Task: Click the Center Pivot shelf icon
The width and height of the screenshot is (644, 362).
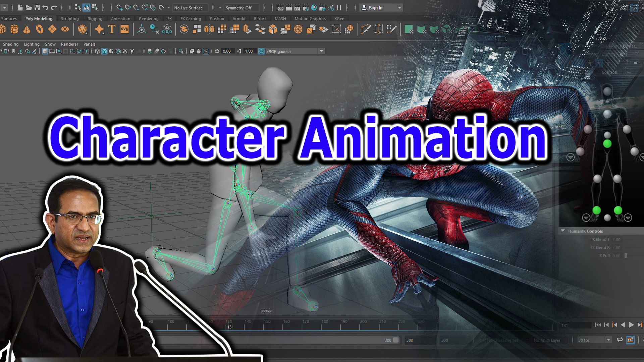Action: pos(142,29)
